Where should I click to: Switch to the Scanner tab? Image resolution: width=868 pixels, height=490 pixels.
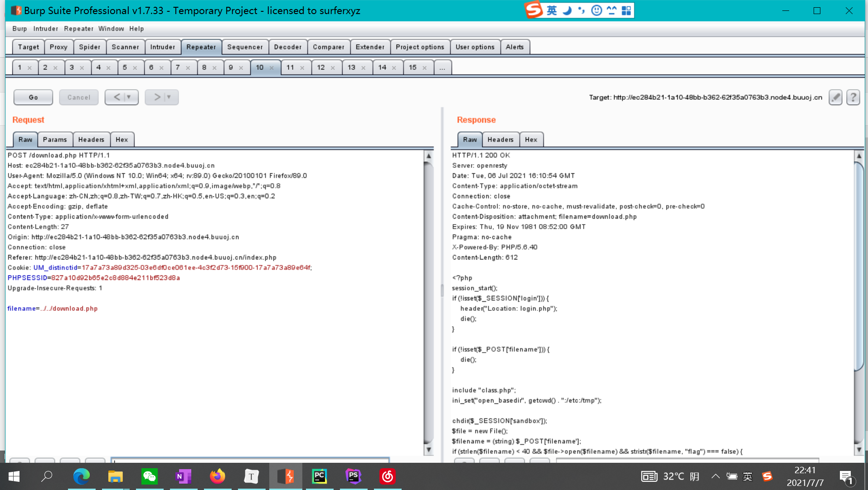[x=126, y=47]
